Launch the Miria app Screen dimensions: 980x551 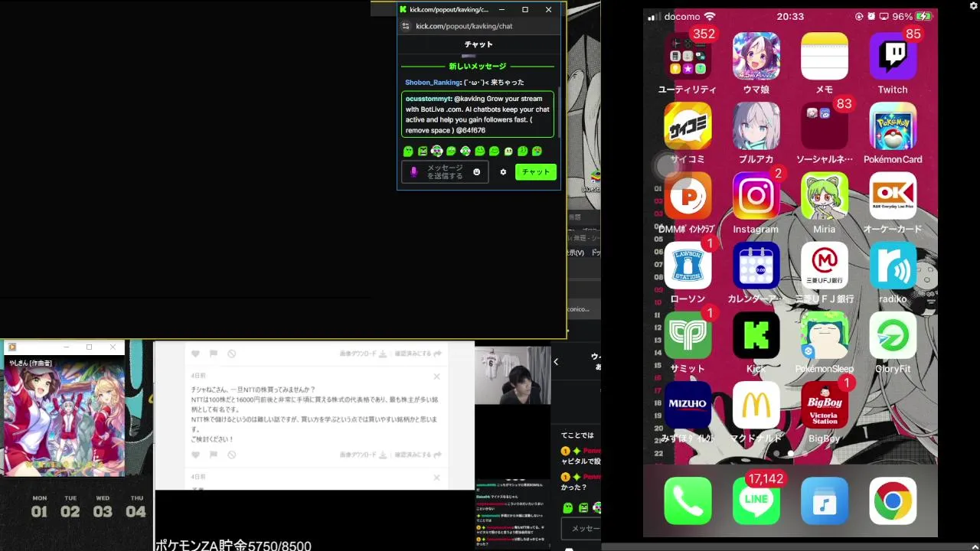pyautogui.click(x=824, y=196)
